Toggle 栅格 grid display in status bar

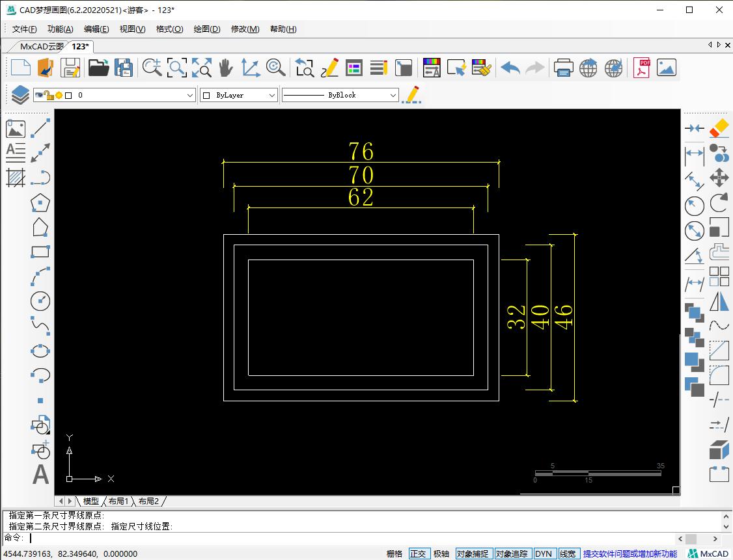tap(394, 553)
